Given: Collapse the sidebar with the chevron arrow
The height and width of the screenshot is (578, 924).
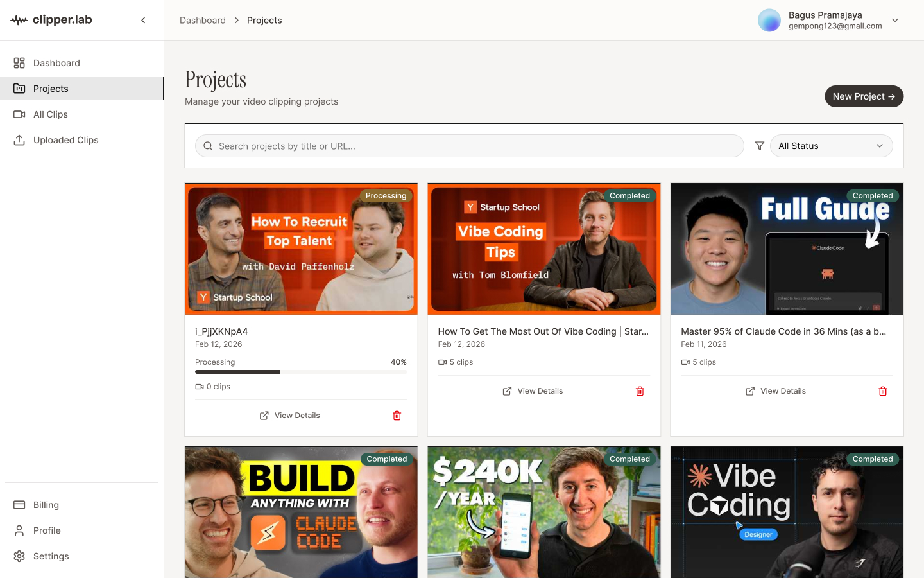Looking at the screenshot, I should coord(143,21).
